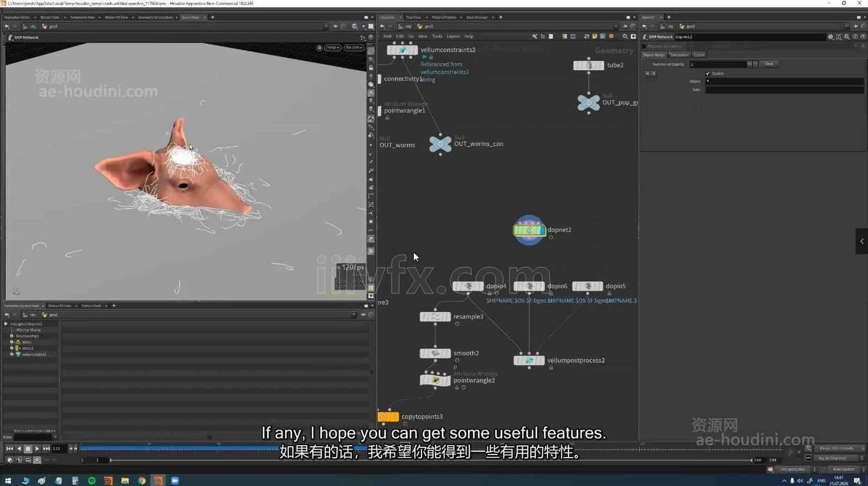Select the tube2 node
Viewport: 868px width, 486px height.
(588, 65)
